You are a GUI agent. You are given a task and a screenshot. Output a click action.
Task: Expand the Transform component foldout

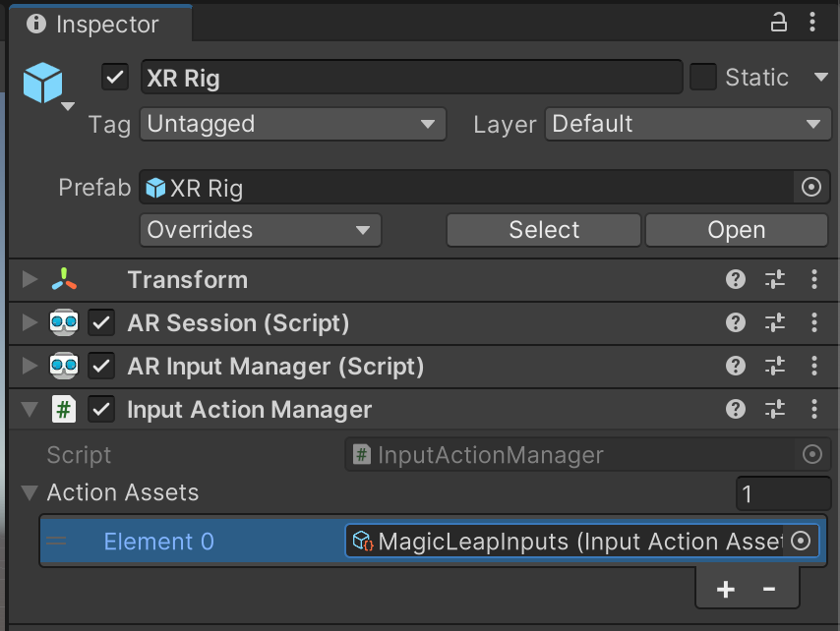(30, 280)
